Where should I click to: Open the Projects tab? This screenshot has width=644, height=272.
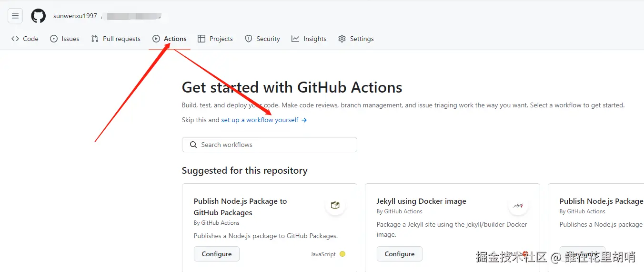coord(215,39)
